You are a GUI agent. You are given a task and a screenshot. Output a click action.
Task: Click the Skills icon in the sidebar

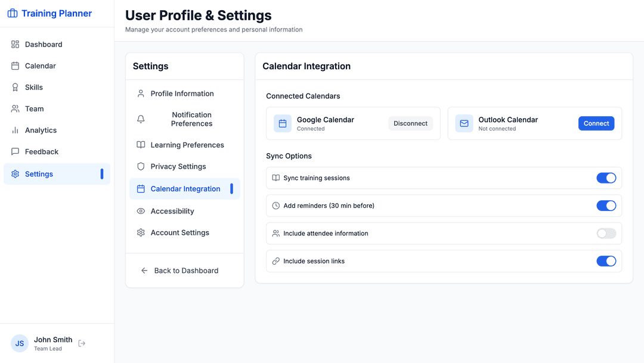(14, 87)
